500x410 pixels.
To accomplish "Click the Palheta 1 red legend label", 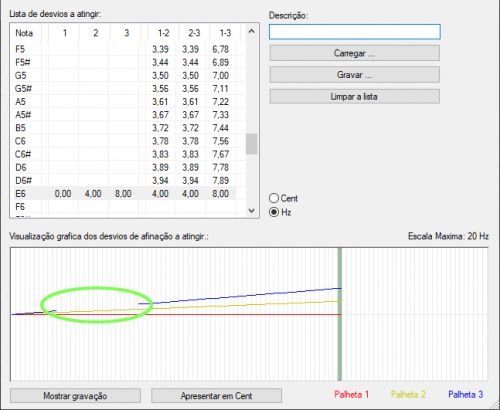I will (x=352, y=395).
